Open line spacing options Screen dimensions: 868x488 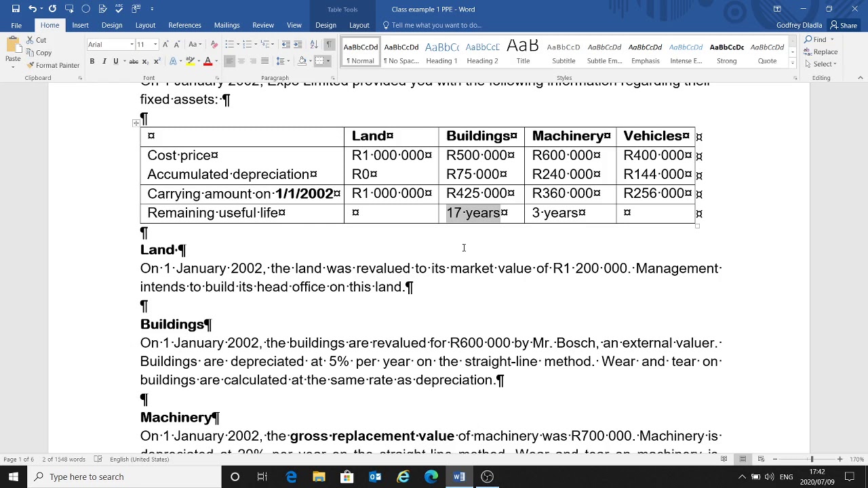[x=283, y=61]
